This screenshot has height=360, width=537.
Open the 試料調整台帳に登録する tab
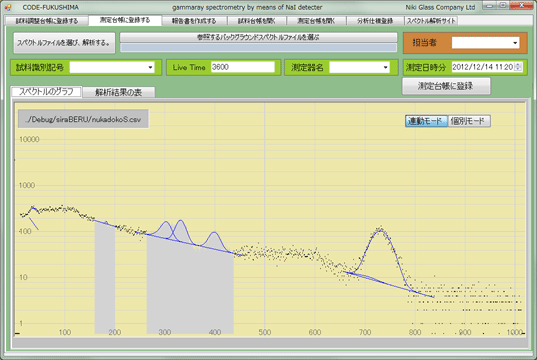[x=47, y=21]
